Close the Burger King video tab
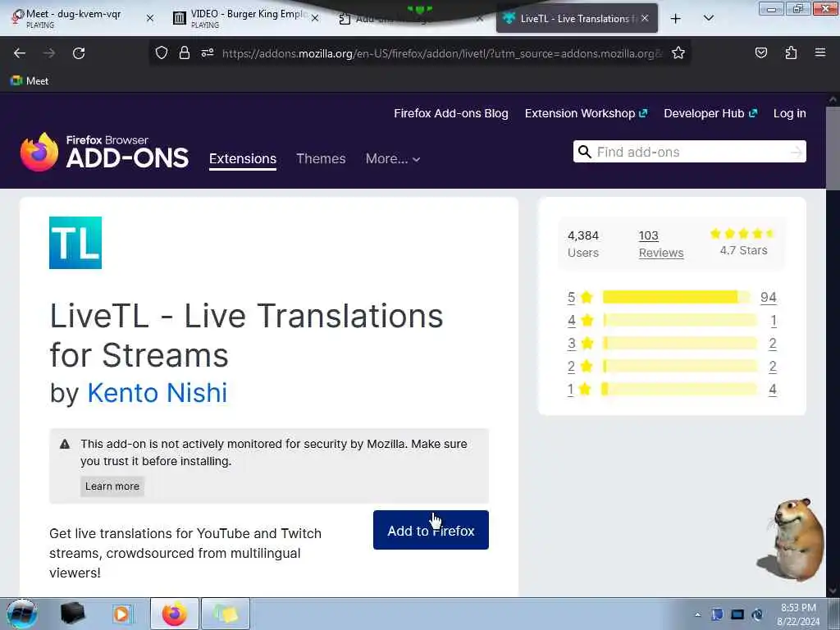Screen dimensions: 840x630 pyautogui.click(x=315, y=18)
